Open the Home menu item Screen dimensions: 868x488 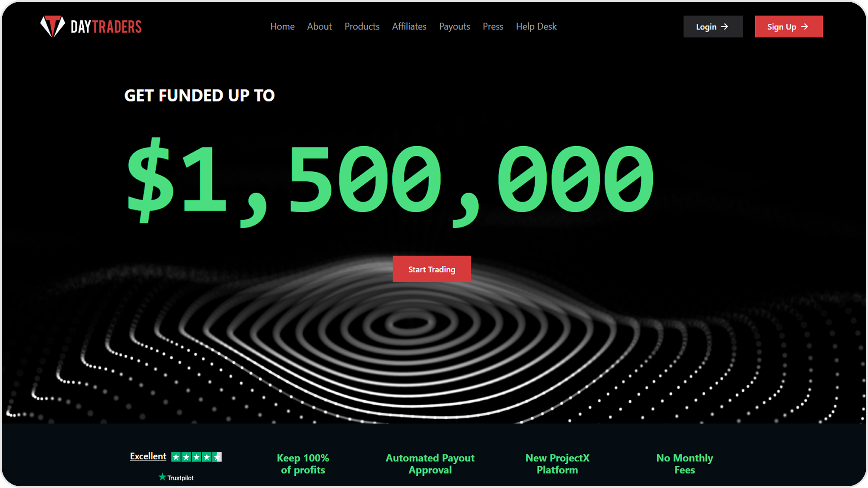282,26
